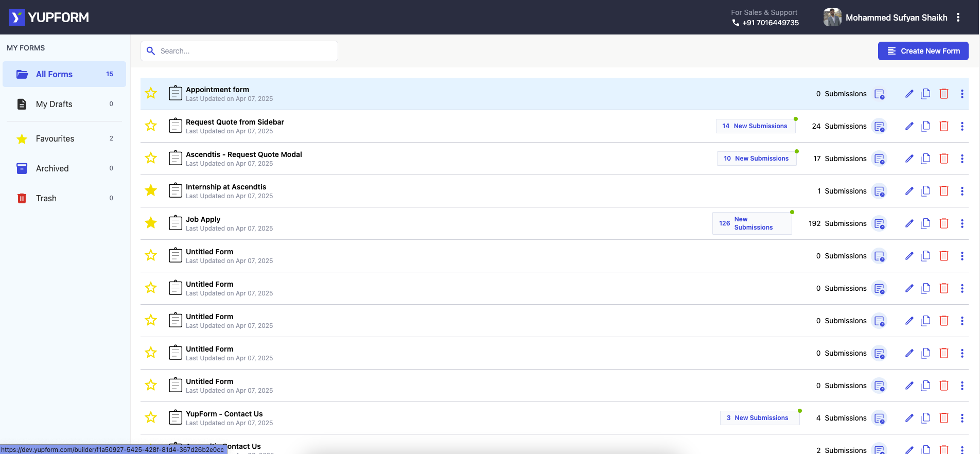The height and width of the screenshot is (454, 980).
Task: Duplicate Internship at Ascendtis form
Action: click(x=925, y=191)
